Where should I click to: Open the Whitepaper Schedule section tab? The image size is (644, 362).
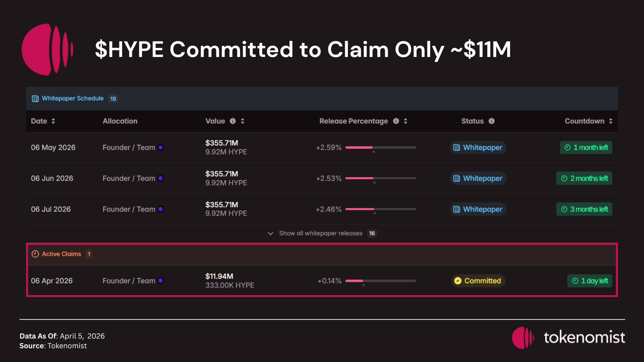72,99
